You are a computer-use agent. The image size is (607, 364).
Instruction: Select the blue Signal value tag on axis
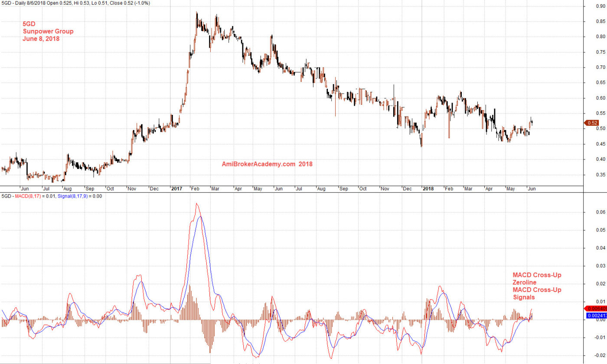point(596,316)
